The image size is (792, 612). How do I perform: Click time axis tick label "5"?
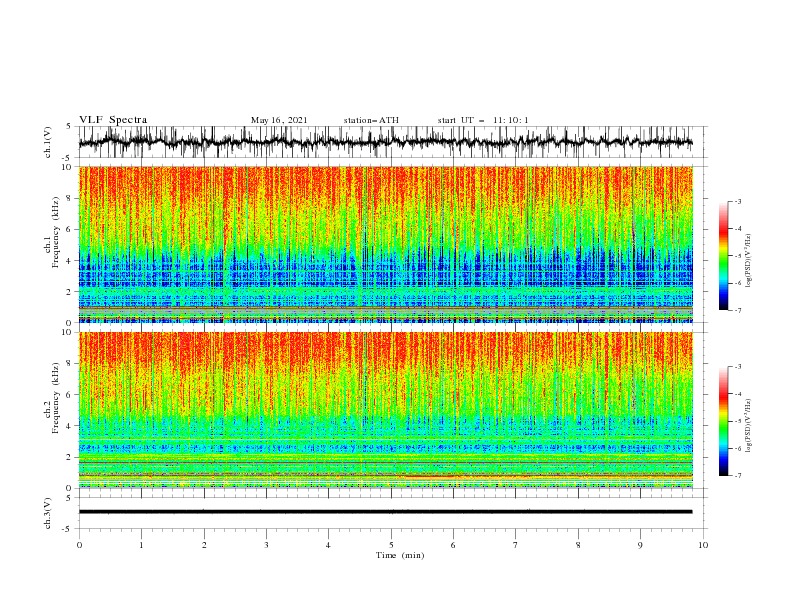tap(391, 545)
